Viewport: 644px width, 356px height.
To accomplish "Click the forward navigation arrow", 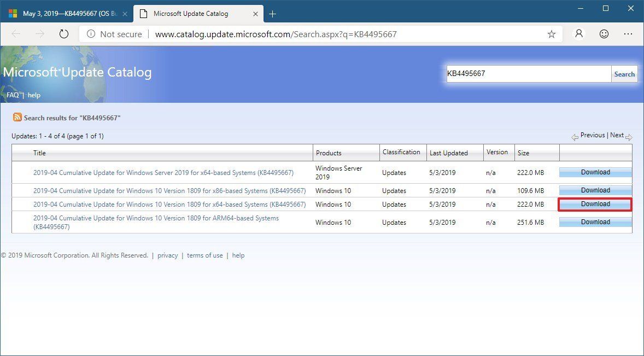I will pos(39,33).
